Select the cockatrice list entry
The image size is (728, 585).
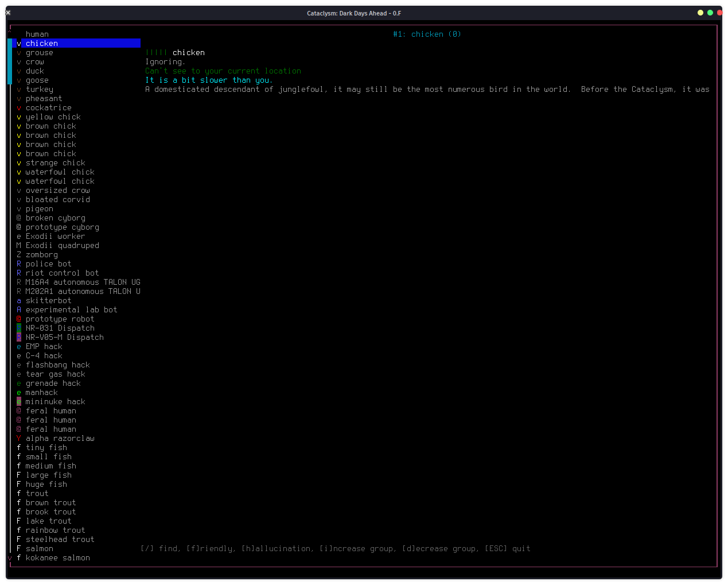pyautogui.click(x=48, y=107)
